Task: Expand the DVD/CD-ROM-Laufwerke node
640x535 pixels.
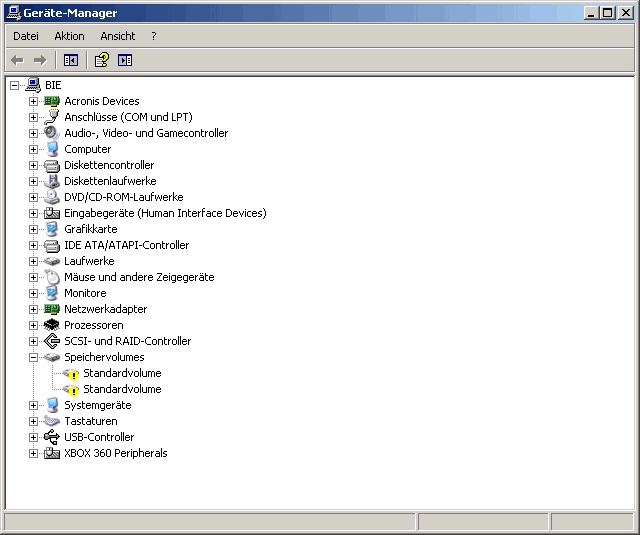Action: click(x=33, y=197)
